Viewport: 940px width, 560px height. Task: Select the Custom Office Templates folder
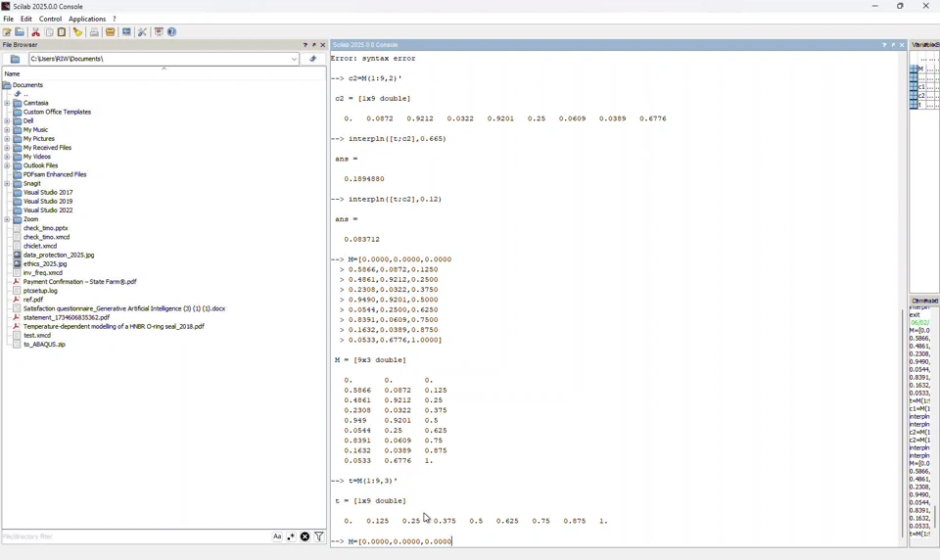click(57, 113)
